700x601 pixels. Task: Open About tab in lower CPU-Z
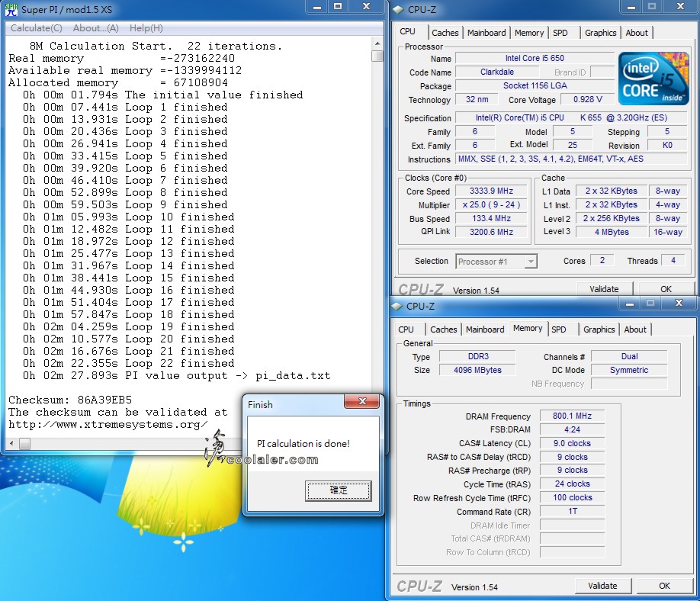coord(635,329)
